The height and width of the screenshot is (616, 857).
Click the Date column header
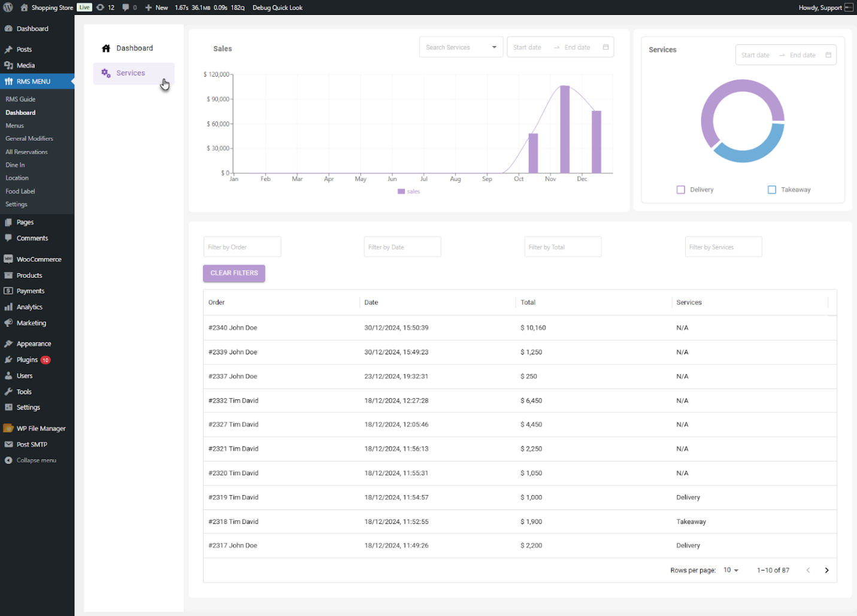pyautogui.click(x=371, y=302)
